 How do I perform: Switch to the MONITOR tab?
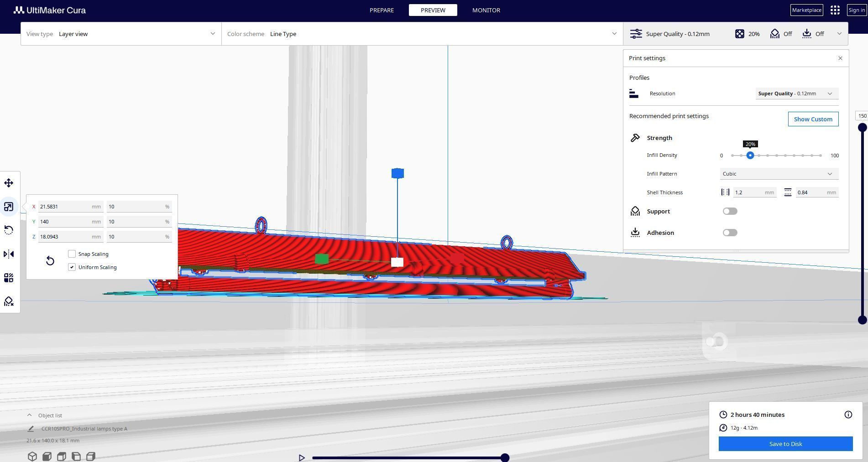[x=486, y=10]
